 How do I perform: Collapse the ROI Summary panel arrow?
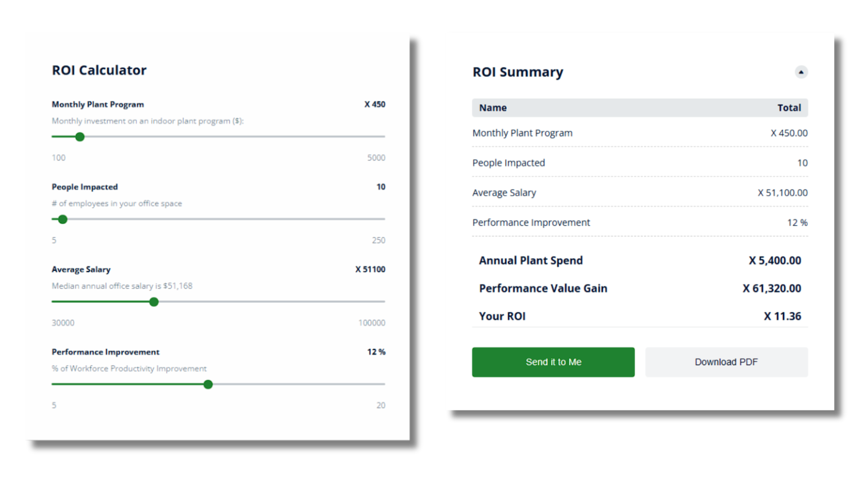(x=801, y=72)
